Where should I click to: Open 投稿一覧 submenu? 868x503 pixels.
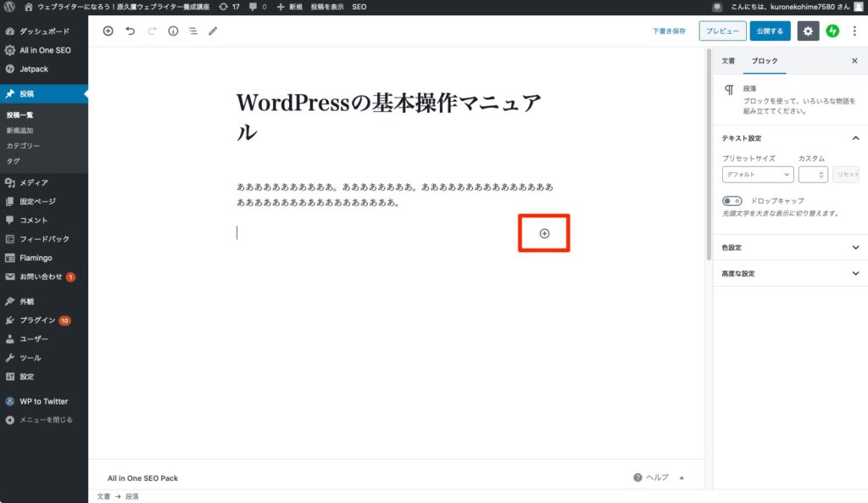pyautogui.click(x=20, y=115)
